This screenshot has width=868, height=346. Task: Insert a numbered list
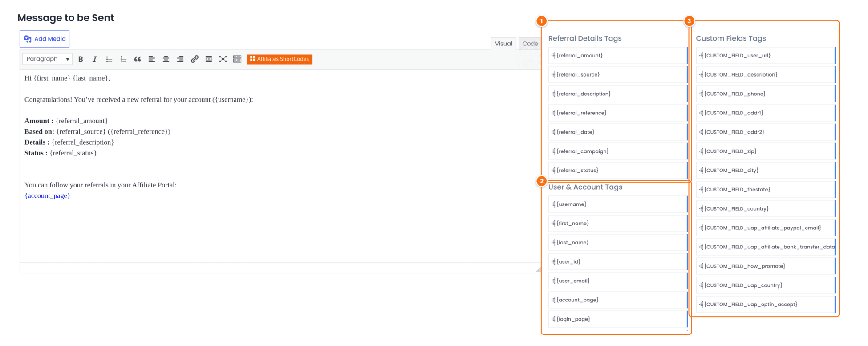pos(123,59)
